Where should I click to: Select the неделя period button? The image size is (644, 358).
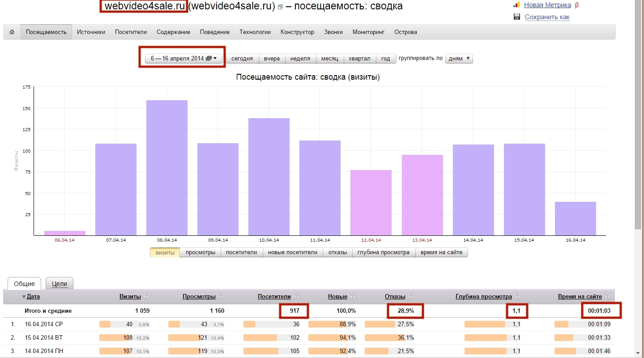(300, 59)
